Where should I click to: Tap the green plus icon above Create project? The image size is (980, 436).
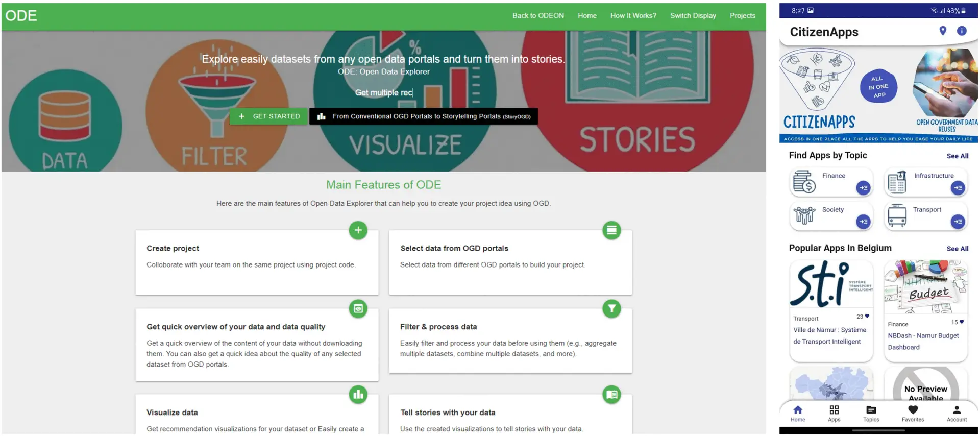358,230
